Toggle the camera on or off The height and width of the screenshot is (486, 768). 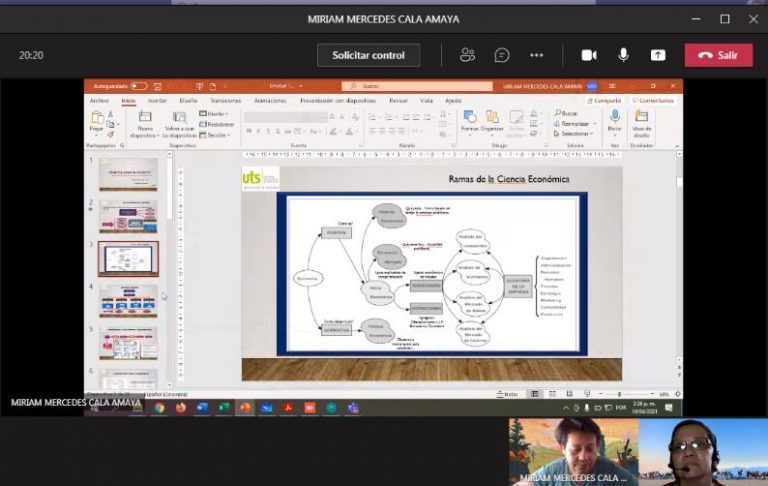(x=589, y=55)
